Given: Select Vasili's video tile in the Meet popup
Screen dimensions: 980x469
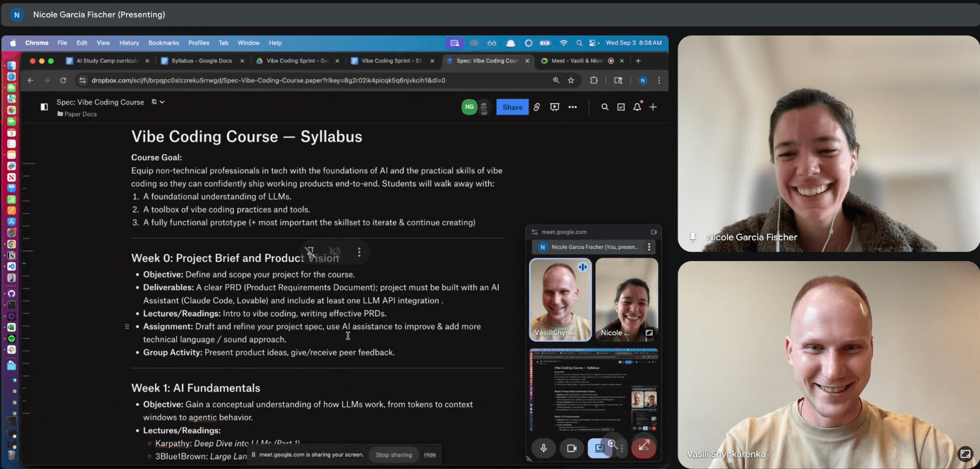Looking at the screenshot, I should tap(560, 299).
